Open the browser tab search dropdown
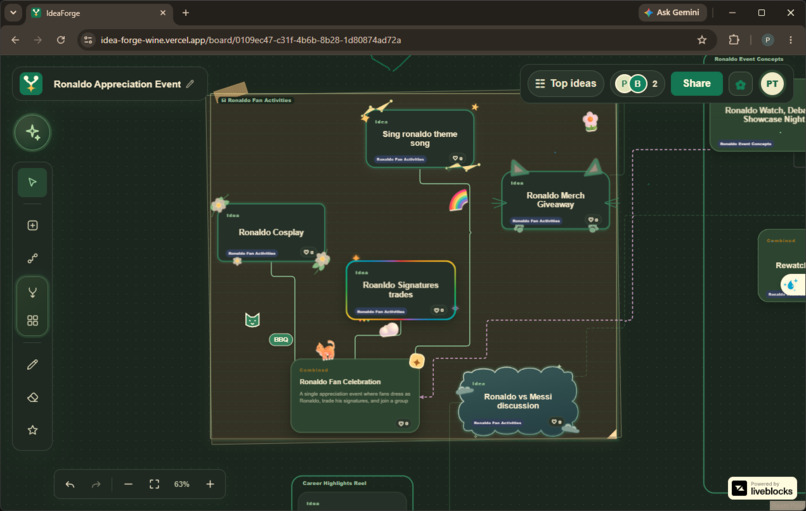This screenshot has height=511, width=806. [13, 13]
